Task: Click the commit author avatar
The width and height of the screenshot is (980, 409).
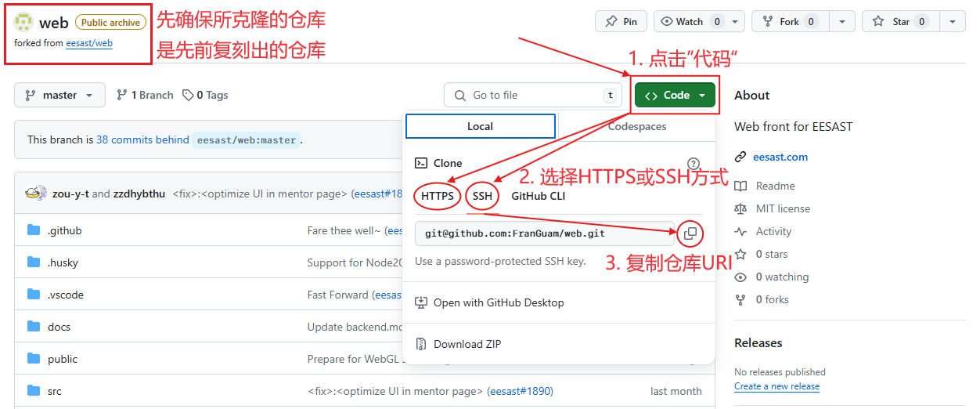Action: (x=36, y=194)
